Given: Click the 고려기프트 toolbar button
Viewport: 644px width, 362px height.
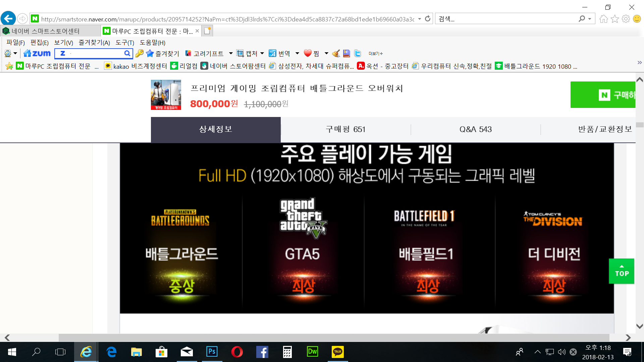Looking at the screenshot, I should coord(204,54).
